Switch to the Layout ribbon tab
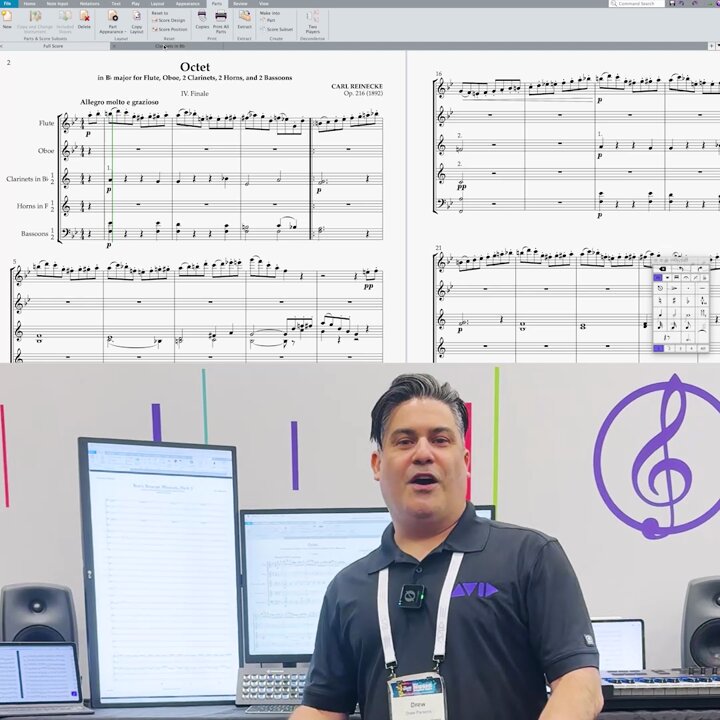720x720 pixels. coord(158,4)
